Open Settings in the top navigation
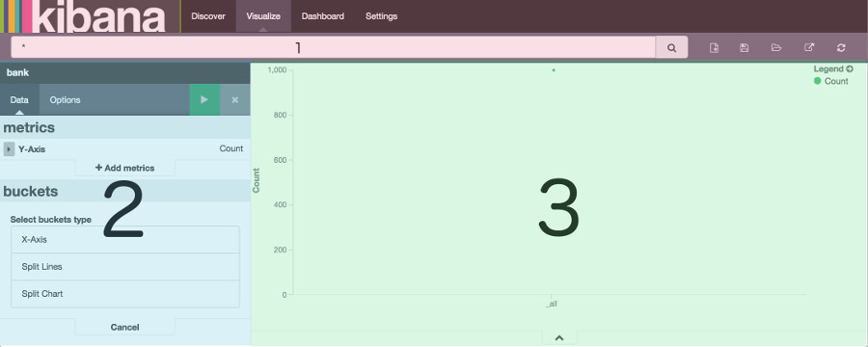 coord(381,16)
